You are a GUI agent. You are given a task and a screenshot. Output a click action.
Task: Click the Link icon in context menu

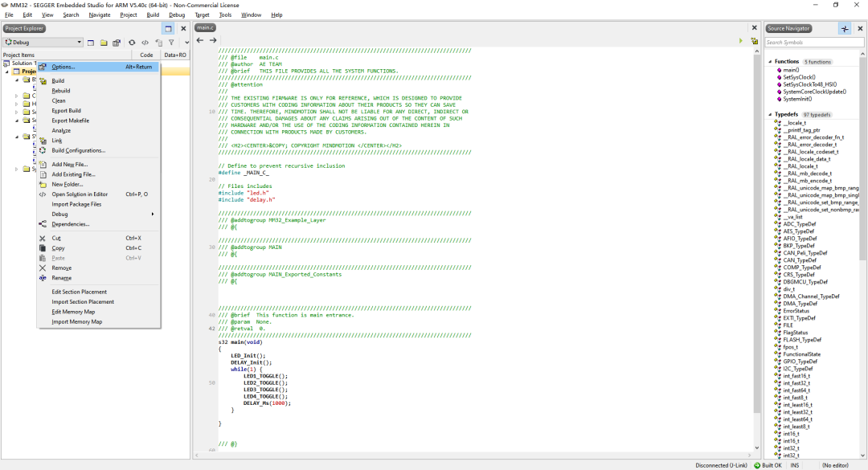point(43,141)
